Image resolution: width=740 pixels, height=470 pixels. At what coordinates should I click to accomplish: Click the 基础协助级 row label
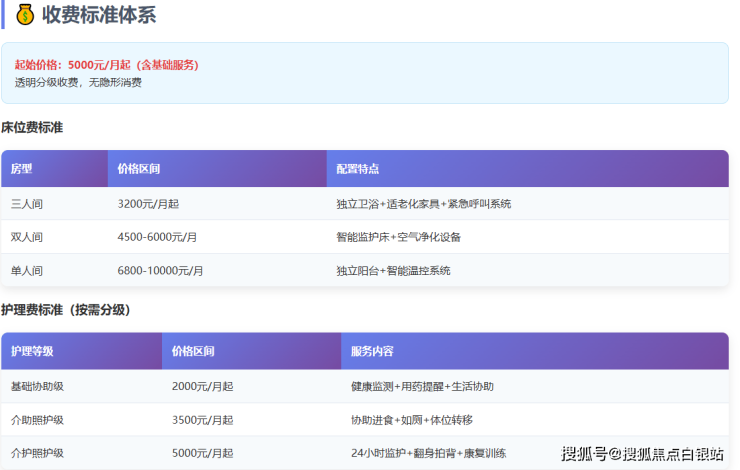tap(37, 386)
